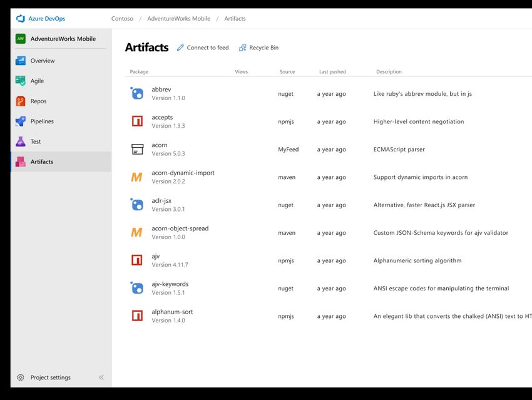The image size is (532, 400).
Task: Sort by the Package column header
Action: (139, 71)
